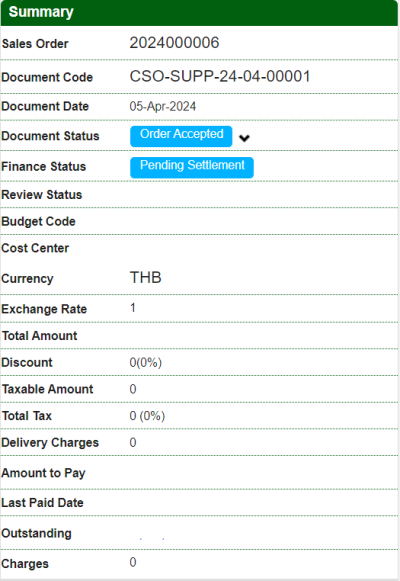Click the Document Date label
This screenshot has width=400, height=581.
tap(45, 106)
